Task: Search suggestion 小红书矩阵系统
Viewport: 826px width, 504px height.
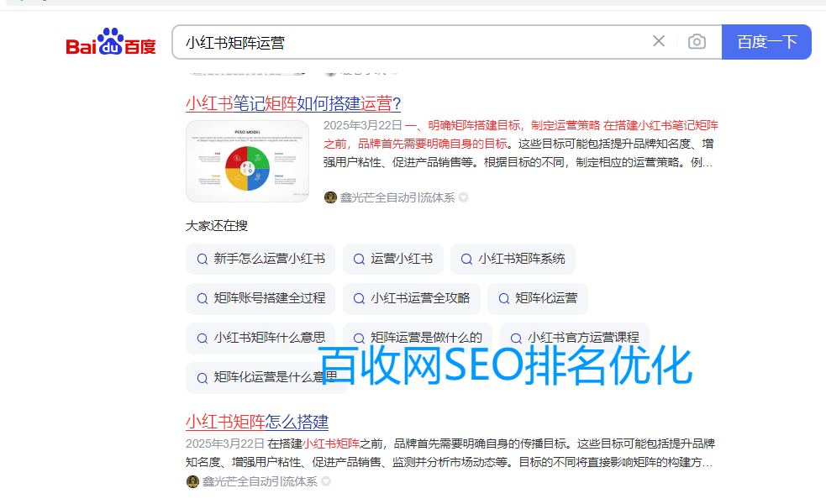Action: (x=513, y=259)
